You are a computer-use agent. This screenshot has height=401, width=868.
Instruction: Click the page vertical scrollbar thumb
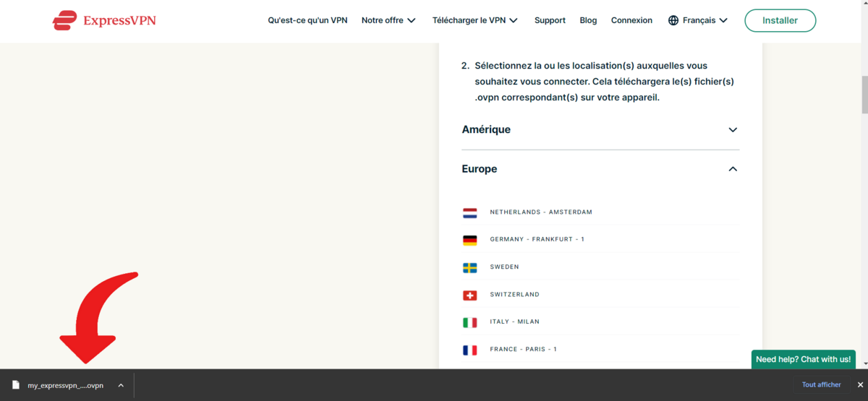[864, 94]
